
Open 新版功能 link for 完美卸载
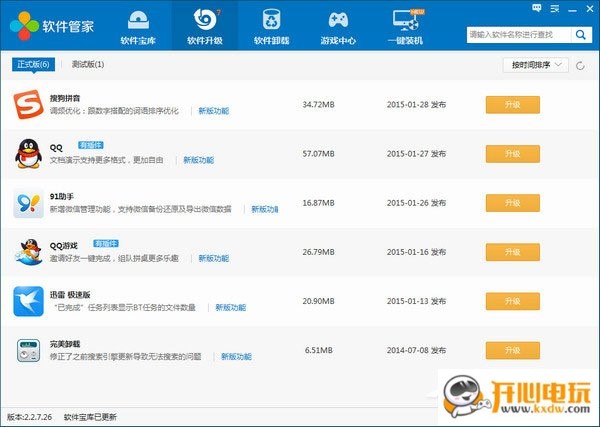(236, 356)
